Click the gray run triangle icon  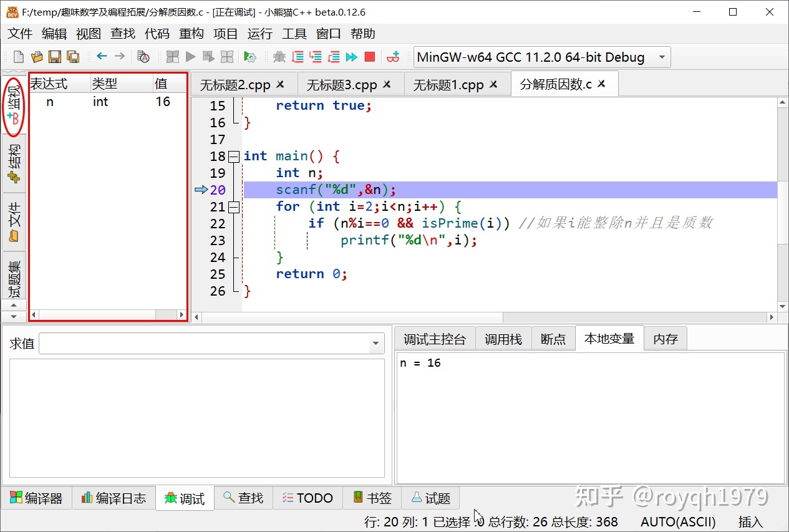click(190, 57)
